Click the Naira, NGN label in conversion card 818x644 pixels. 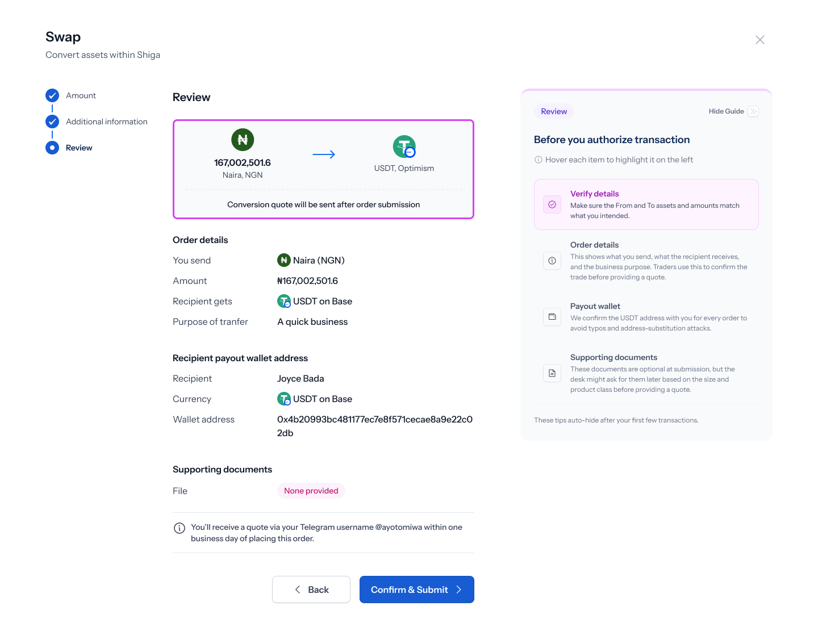point(243,175)
